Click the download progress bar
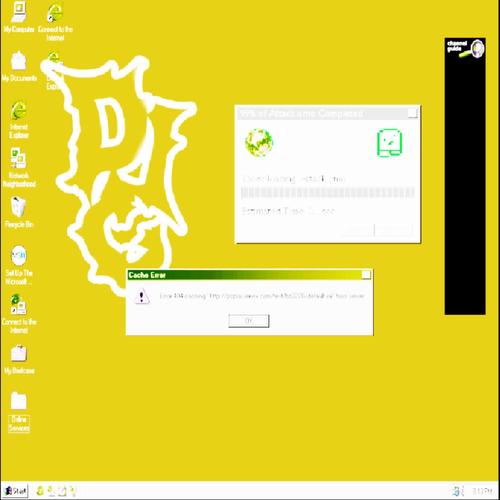This screenshot has width=500, height=500. pyautogui.click(x=328, y=193)
